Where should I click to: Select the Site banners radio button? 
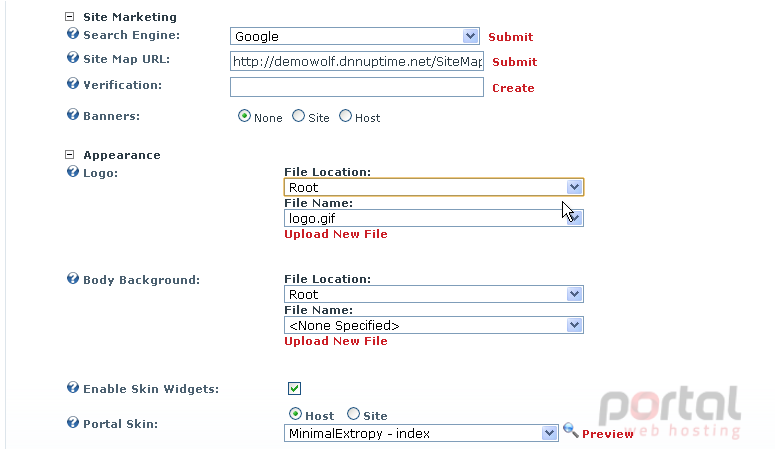point(298,116)
